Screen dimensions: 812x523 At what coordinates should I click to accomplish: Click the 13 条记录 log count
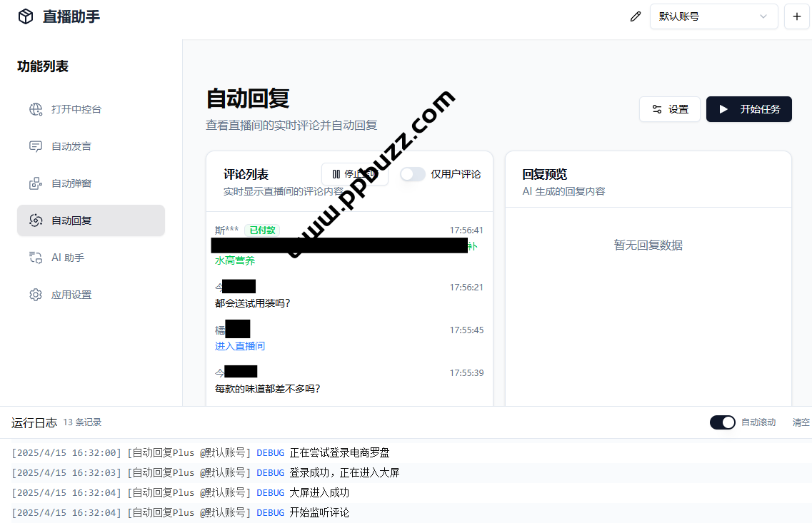coord(82,422)
